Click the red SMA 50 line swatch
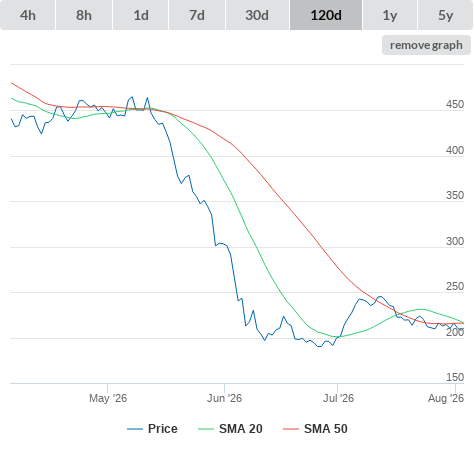The image size is (474, 455). click(291, 429)
